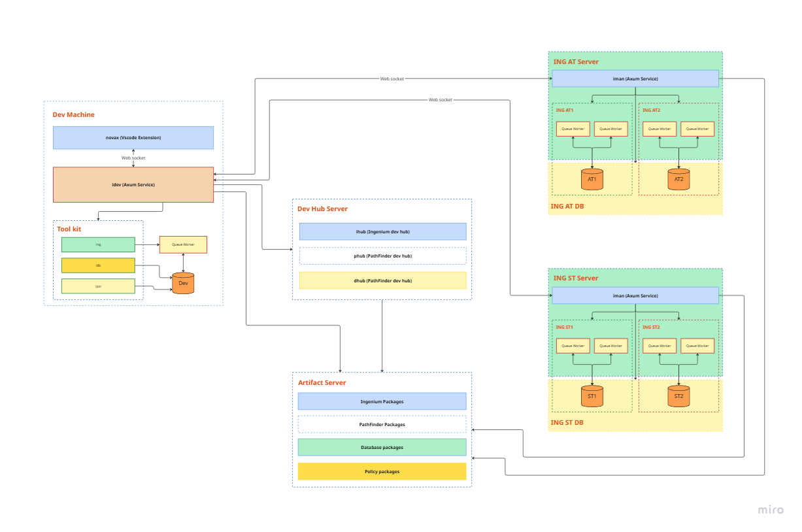Select the yellow Policy packages shape
This screenshot has height=532, width=802.
click(x=382, y=471)
